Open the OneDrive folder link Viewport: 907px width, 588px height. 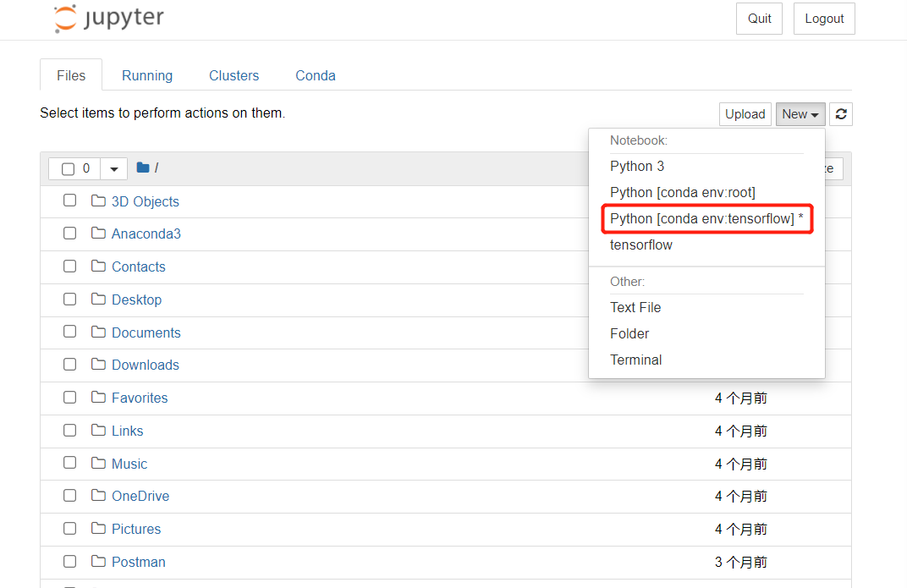[140, 496]
